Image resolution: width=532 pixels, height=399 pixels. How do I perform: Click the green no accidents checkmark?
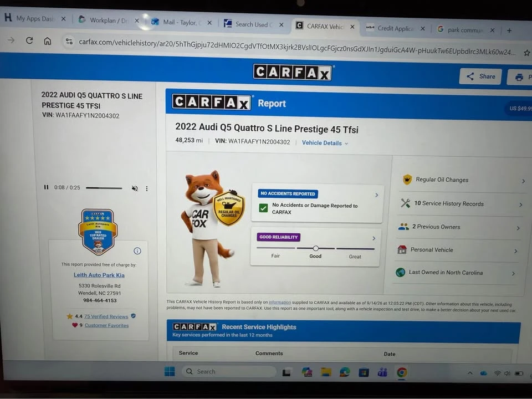(x=263, y=208)
